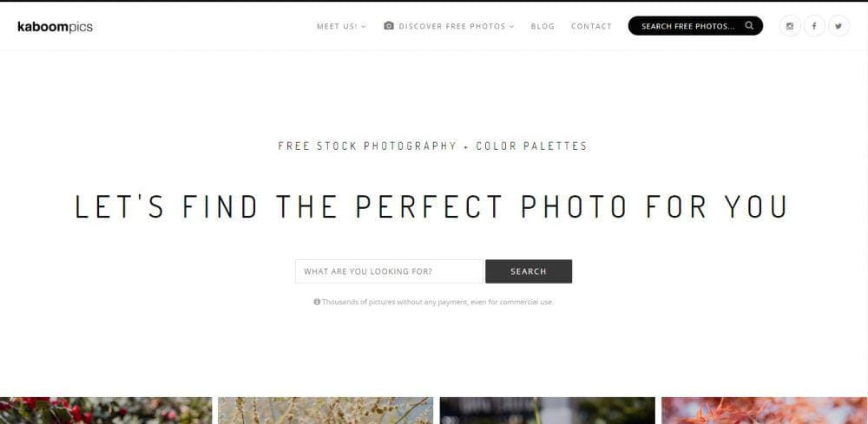Click the Free Stock Photography tagline text
Viewport: 868px width, 424px height.
[432, 146]
